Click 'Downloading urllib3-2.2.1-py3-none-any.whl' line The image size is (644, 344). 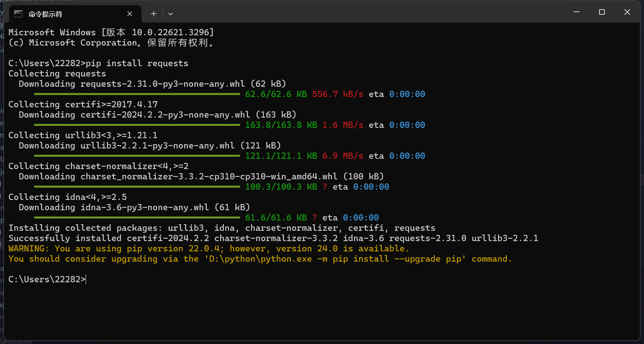point(150,146)
